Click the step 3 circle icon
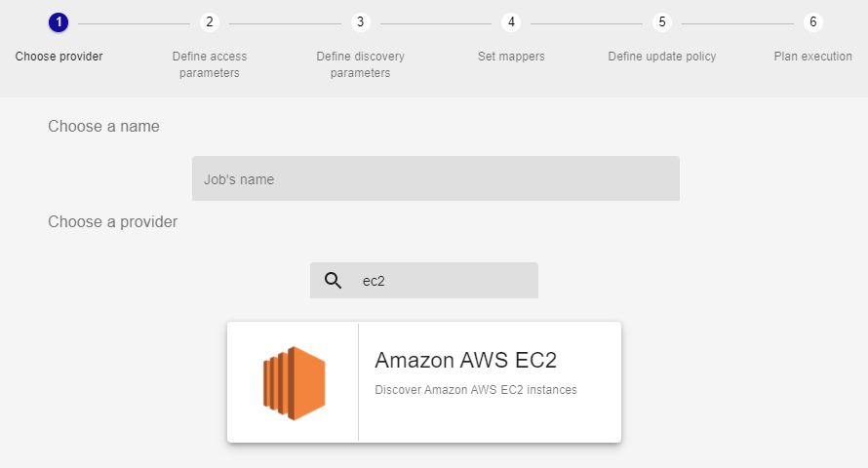This screenshot has height=468, width=868. 361,22
